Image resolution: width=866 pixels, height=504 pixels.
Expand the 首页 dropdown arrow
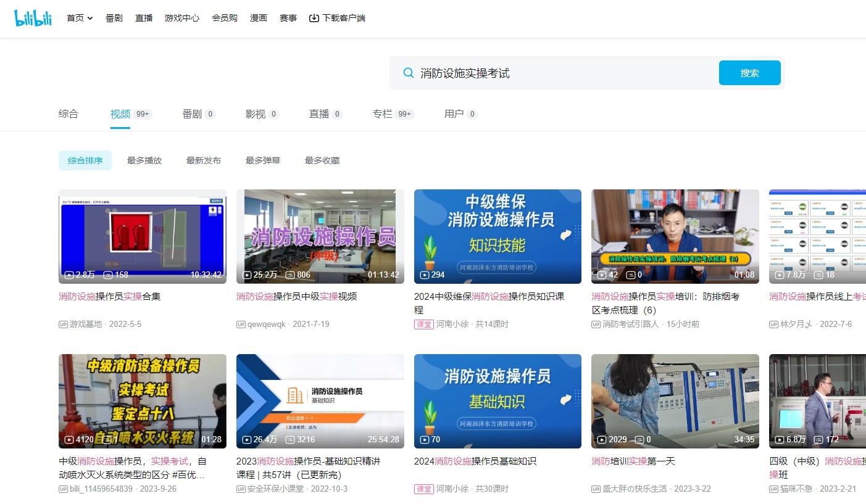pyautogui.click(x=90, y=19)
